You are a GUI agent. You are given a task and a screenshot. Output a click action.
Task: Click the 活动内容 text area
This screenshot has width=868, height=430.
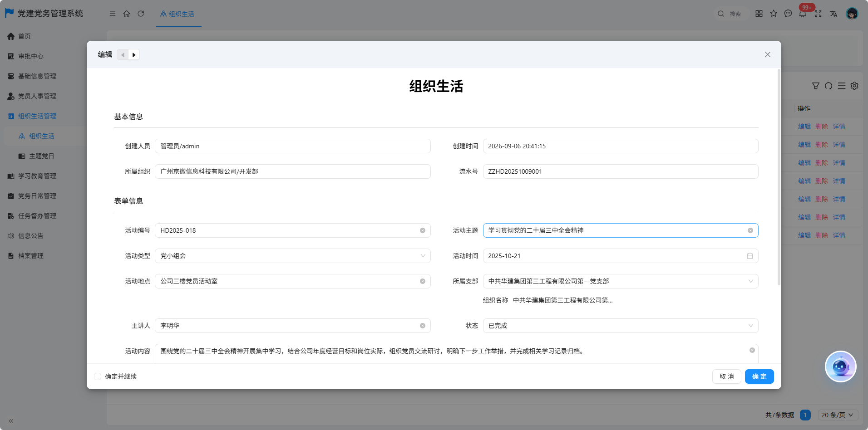457,354
